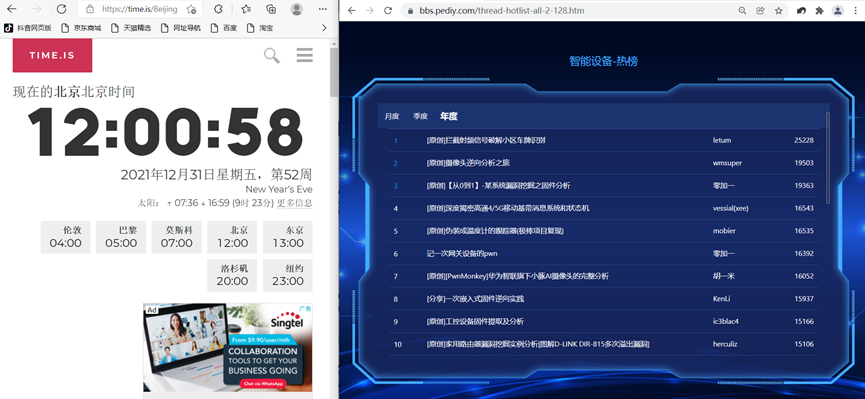Image resolution: width=865 pixels, height=399 pixels.
Task: Select the 北京 12:00 time tile
Action: tap(232, 237)
